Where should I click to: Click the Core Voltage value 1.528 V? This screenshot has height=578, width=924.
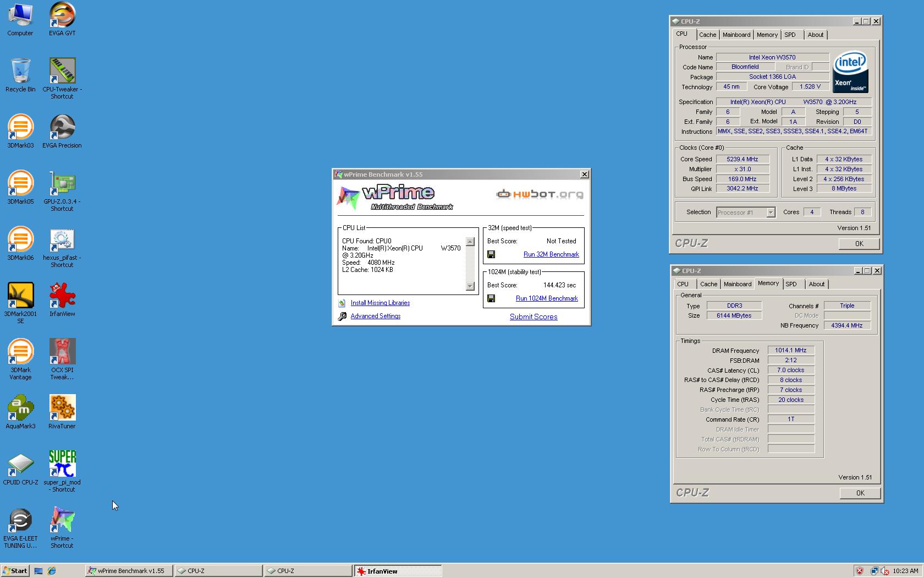coord(810,86)
